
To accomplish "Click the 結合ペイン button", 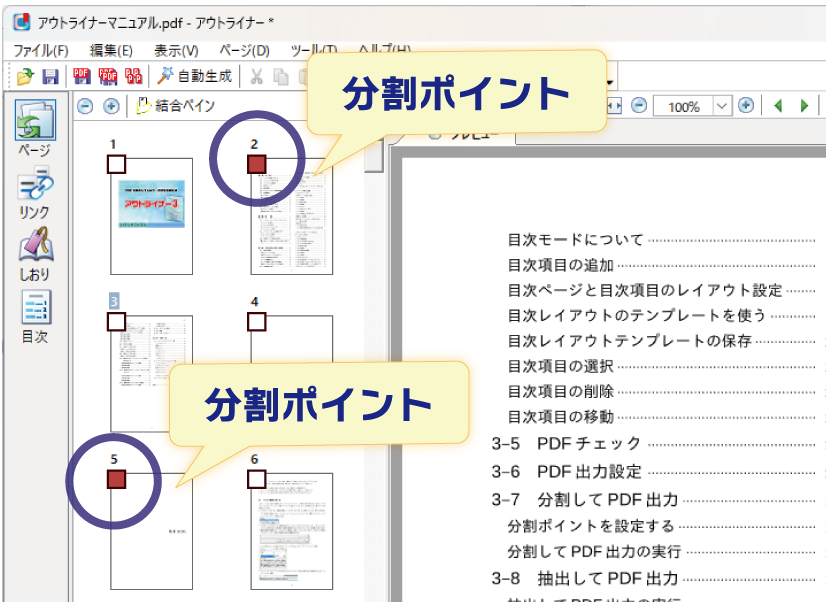I will click(176, 106).
